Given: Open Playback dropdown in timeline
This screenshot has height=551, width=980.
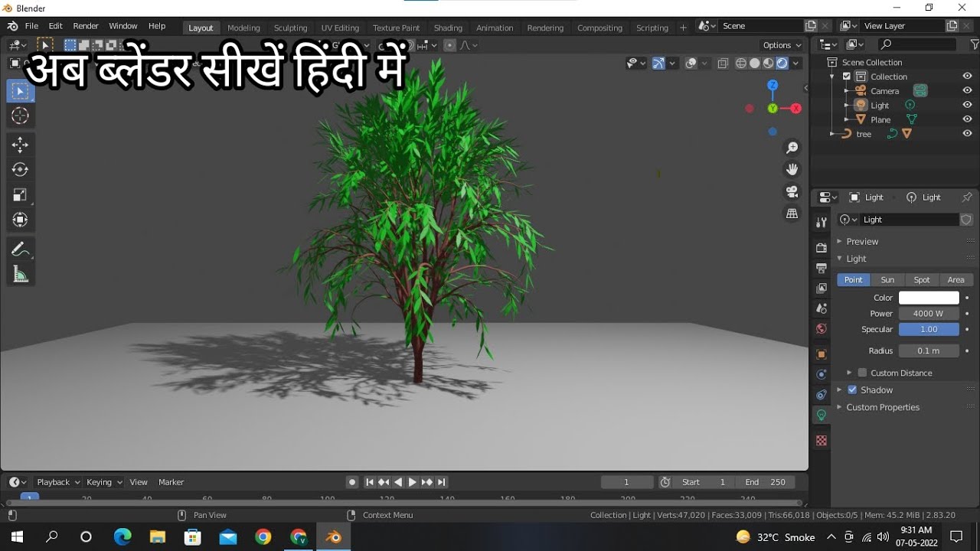Looking at the screenshot, I should click(58, 482).
